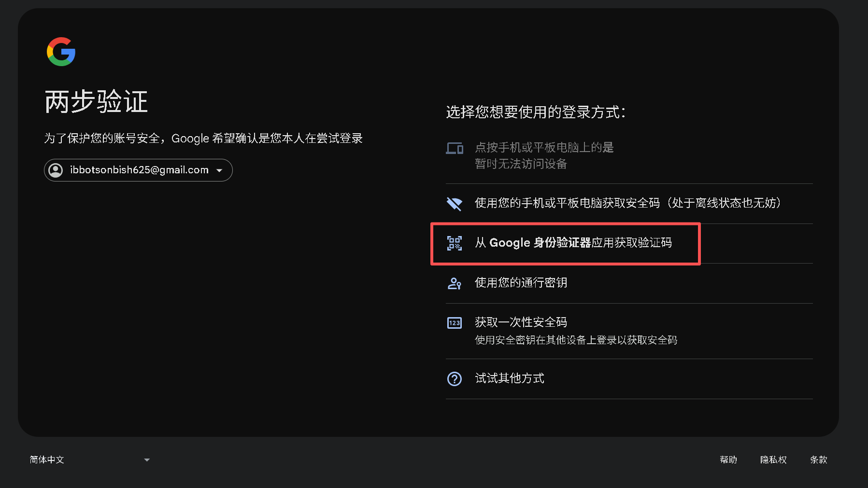Click the account avatar icon
This screenshot has height=488, width=868.
tap(56, 170)
